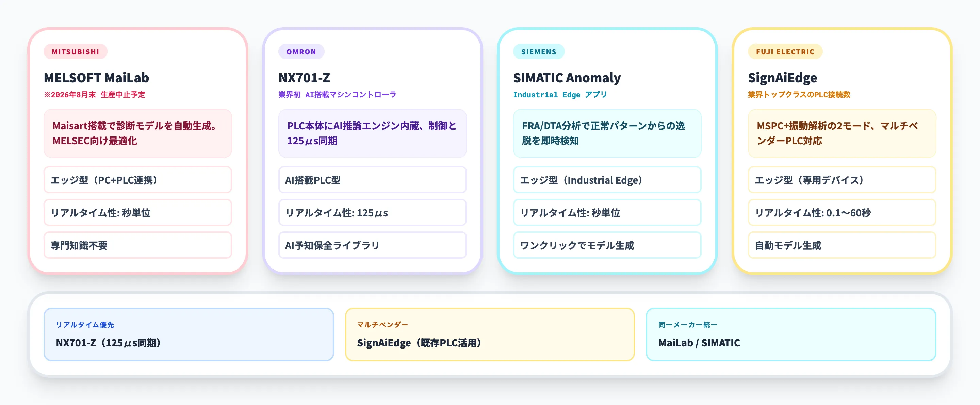Select the OMRON brand badge
980x405 pixels.
301,52
